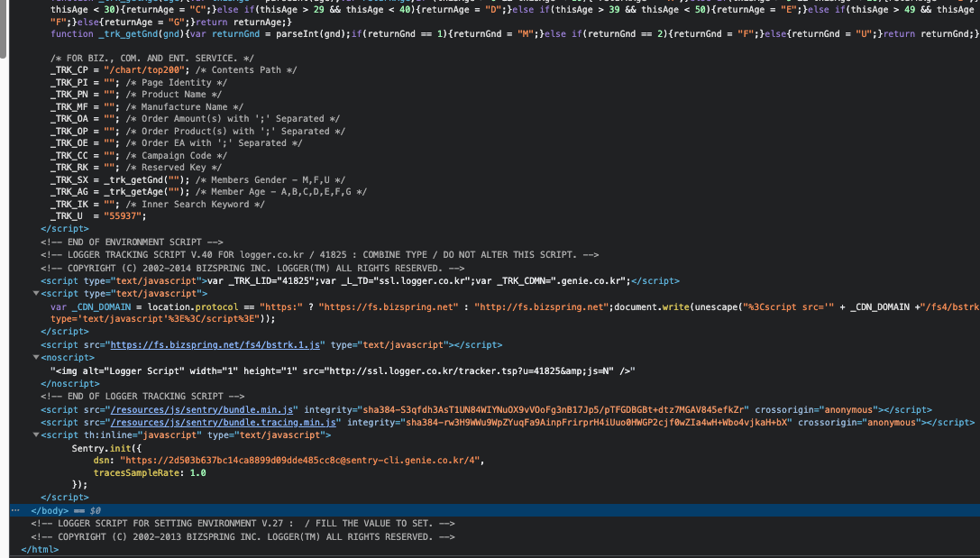Click the "COPYRIGHT (C) 2002-2013 BIZSPRING" comment
980x558 pixels.
[x=243, y=536]
